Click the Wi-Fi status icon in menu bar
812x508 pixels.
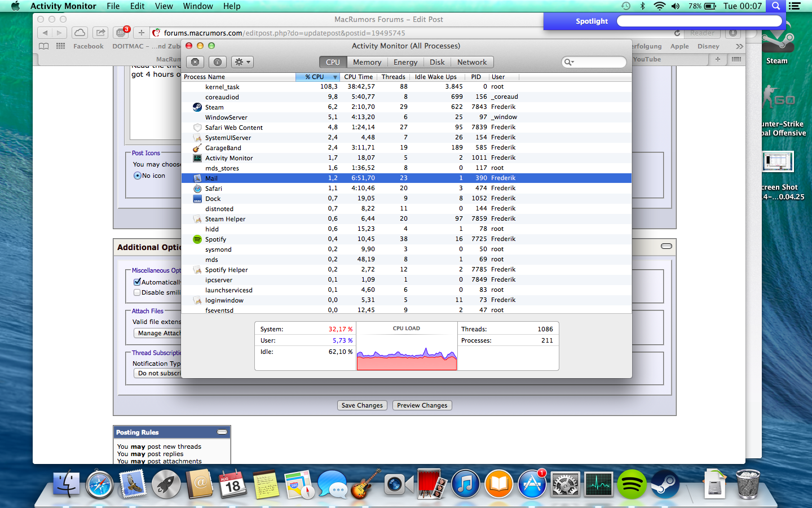[x=659, y=6]
